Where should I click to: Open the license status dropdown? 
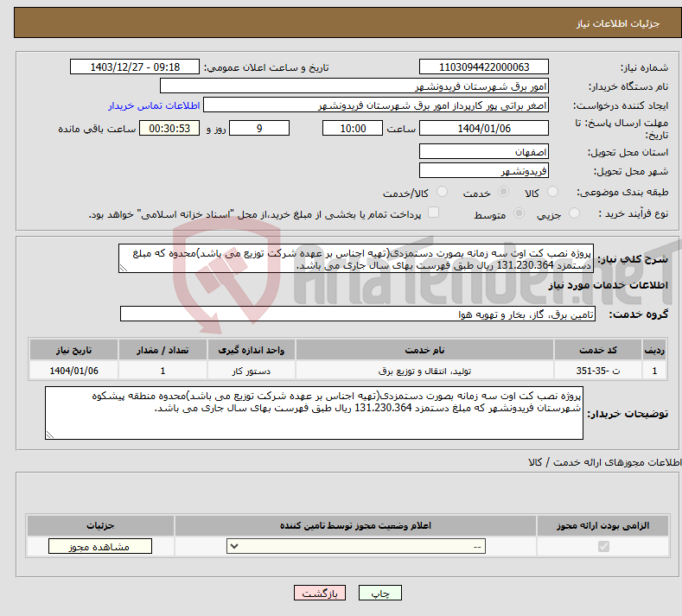click(x=356, y=546)
